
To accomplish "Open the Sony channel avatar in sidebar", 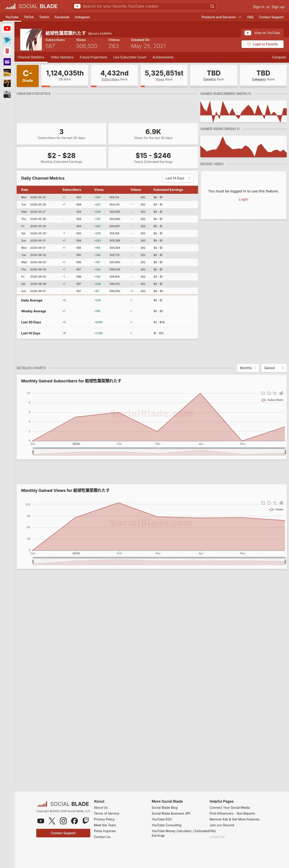I will [x=7, y=72].
